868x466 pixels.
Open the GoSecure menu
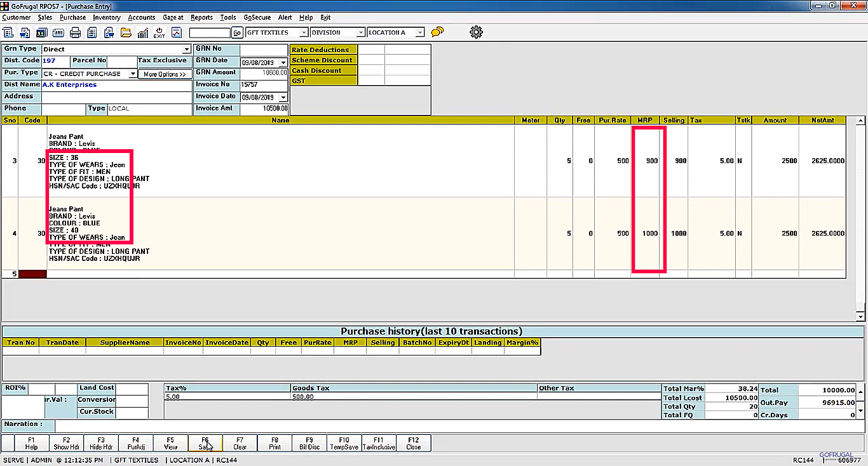click(257, 18)
